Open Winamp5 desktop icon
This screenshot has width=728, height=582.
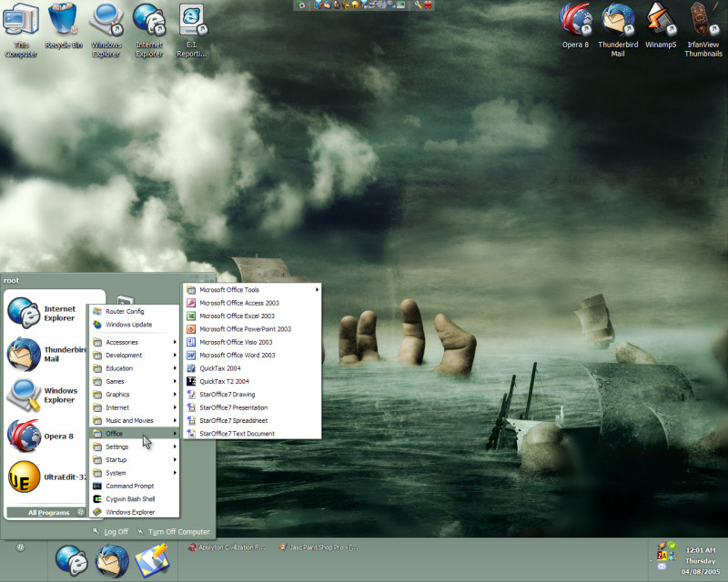(x=661, y=20)
